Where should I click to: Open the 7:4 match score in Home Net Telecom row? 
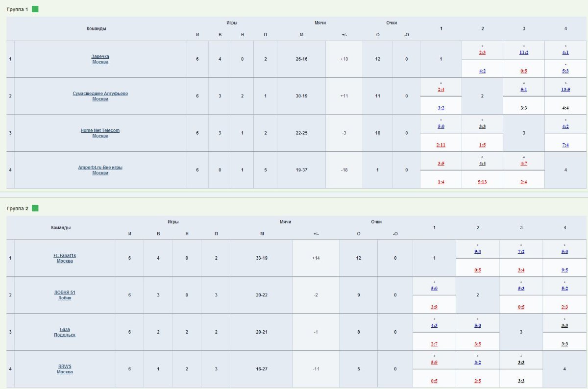[x=565, y=145]
